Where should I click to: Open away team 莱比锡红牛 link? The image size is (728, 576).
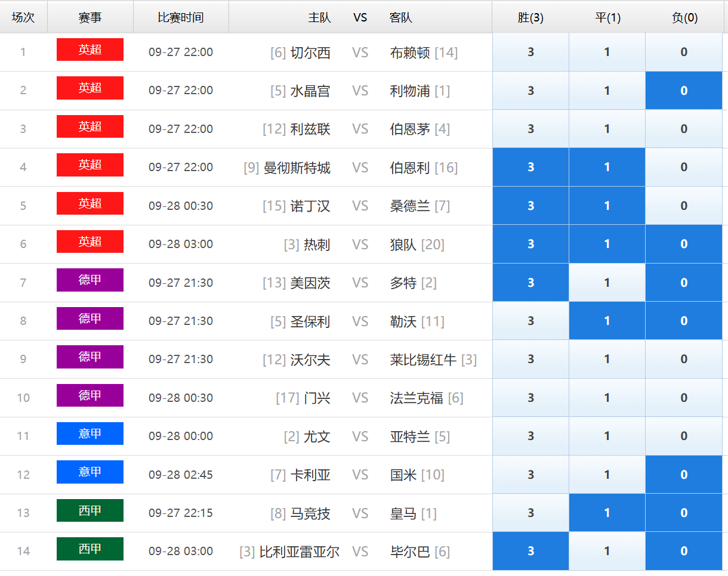[x=423, y=360]
